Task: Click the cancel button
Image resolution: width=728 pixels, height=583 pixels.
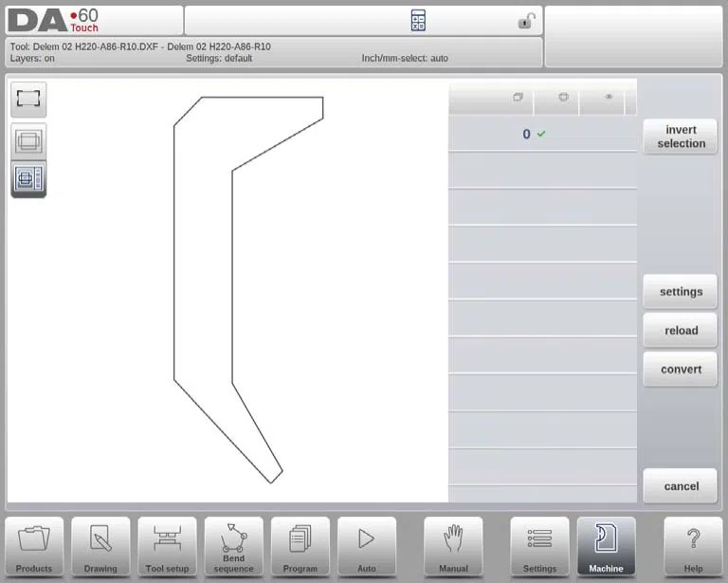Action: (681, 486)
